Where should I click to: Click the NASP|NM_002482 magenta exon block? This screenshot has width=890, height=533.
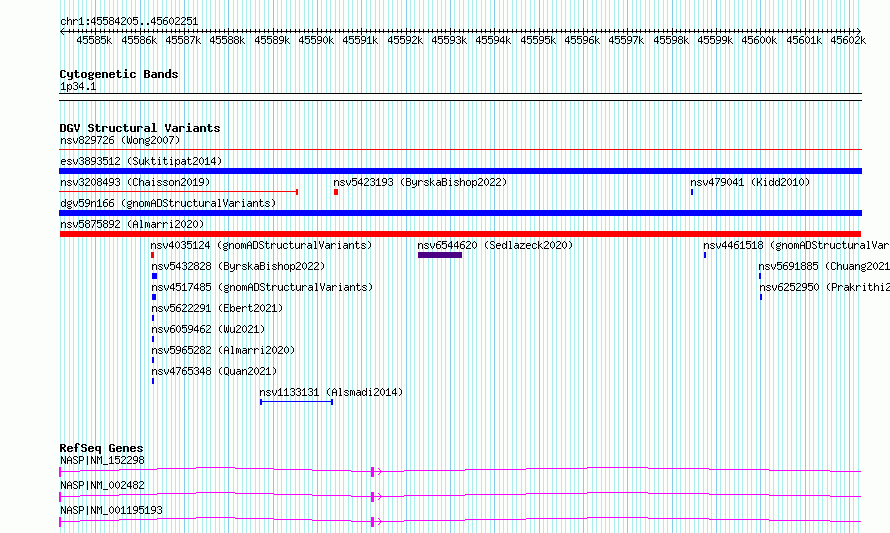click(372, 497)
